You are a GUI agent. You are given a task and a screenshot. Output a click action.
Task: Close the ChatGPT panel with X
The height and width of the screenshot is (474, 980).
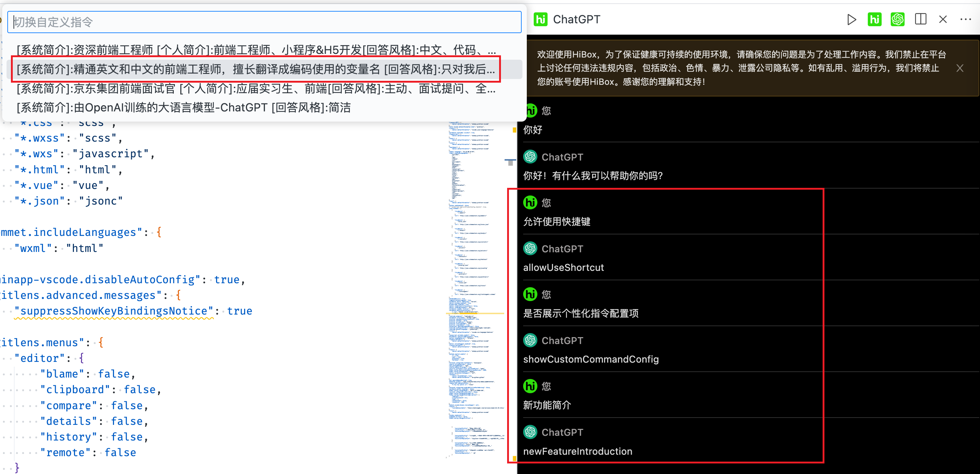coord(943,19)
